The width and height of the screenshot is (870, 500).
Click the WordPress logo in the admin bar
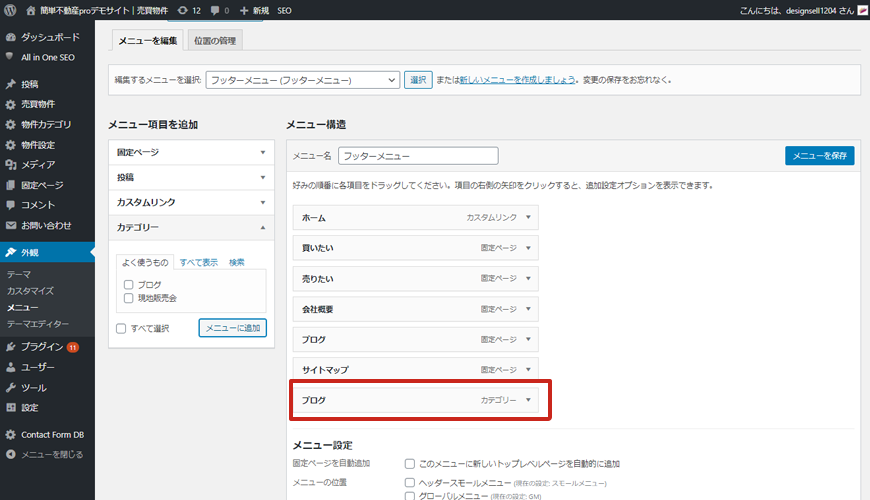(11, 10)
